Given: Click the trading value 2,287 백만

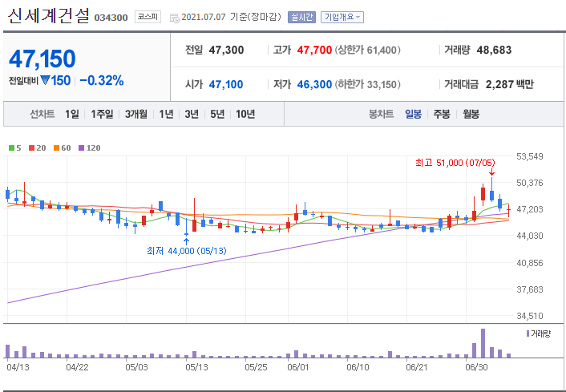Looking at the screenshot, I should (509, 84).
